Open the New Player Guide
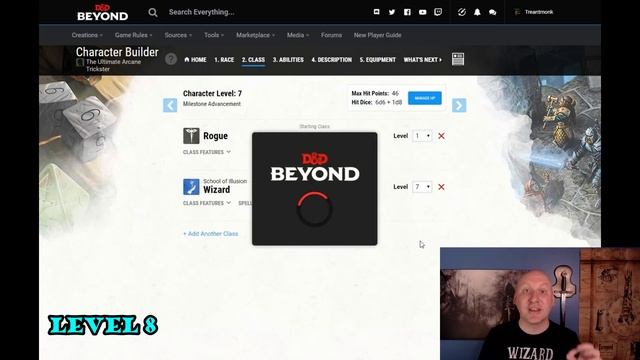This screenshot has width=640, height=360. [378, 35]
